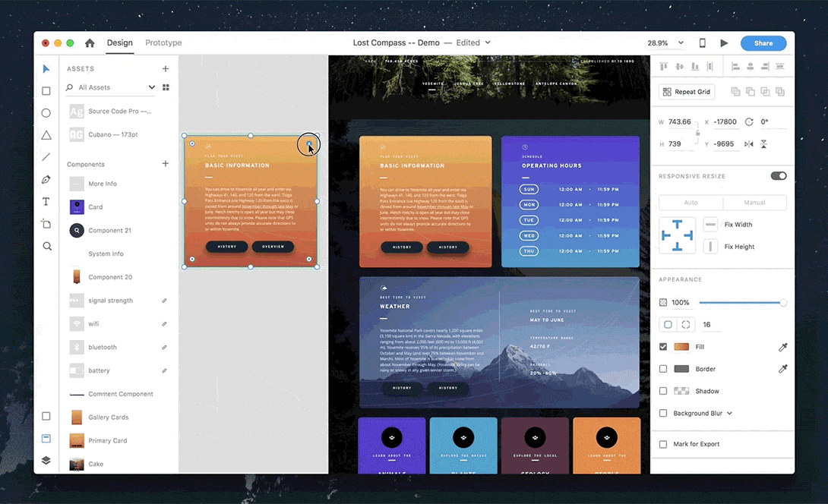Select different radius per corner option

pyautogui.click(x=686, y=325)
